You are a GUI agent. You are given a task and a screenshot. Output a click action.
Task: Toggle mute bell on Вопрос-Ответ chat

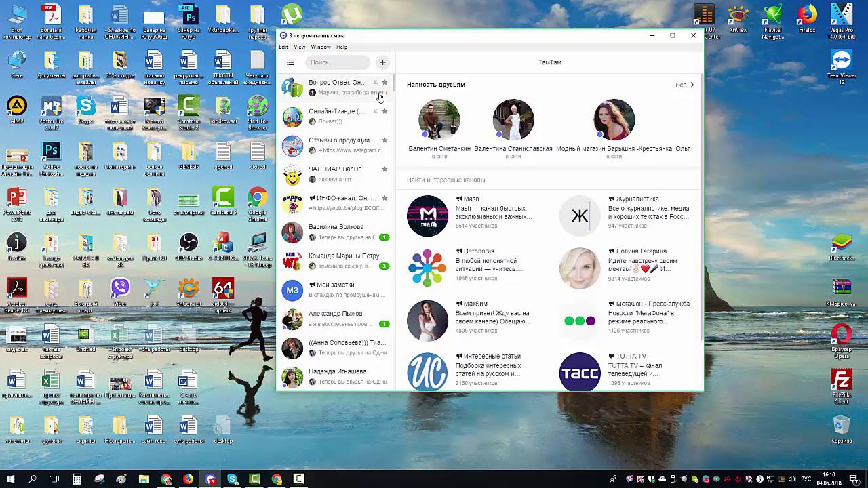[375, 83]
